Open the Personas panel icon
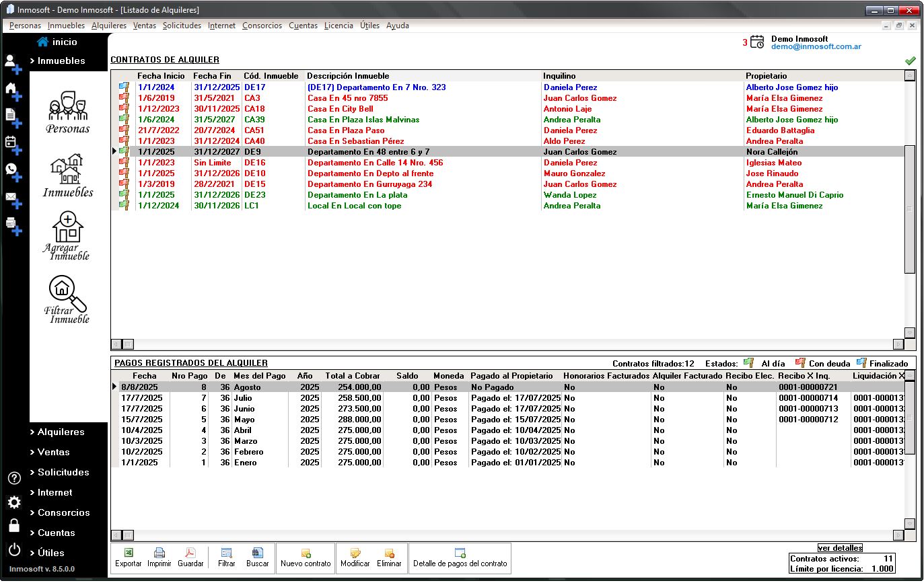This screenshot has height=583, width=924. point(68,112)
